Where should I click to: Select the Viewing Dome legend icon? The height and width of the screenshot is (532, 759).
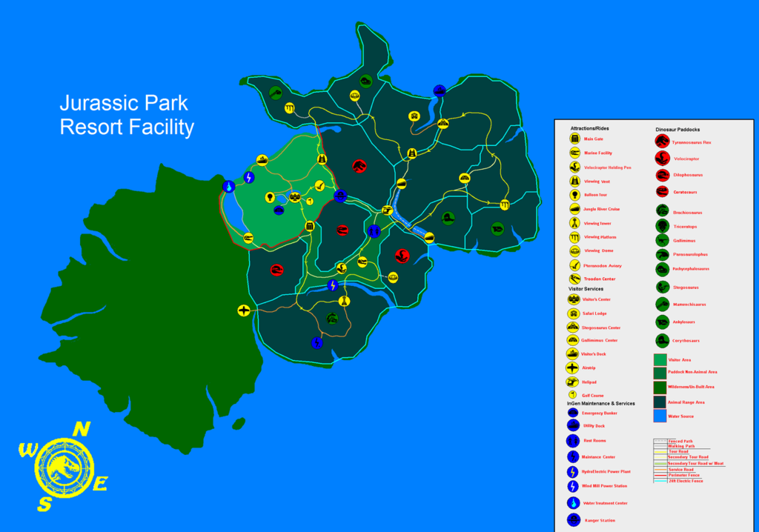coord(574,251)
